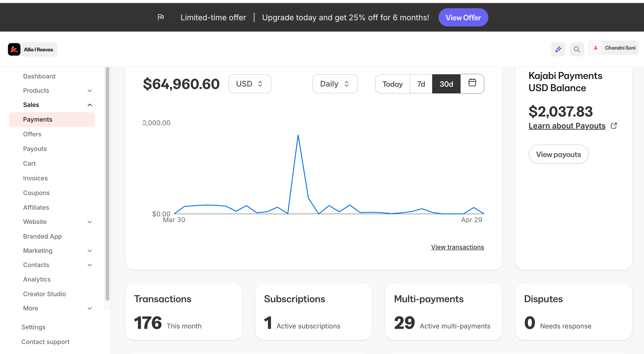Open the calendar date picker icon
Viewport: 644px width, 354px height.
(x=472, y=83)
